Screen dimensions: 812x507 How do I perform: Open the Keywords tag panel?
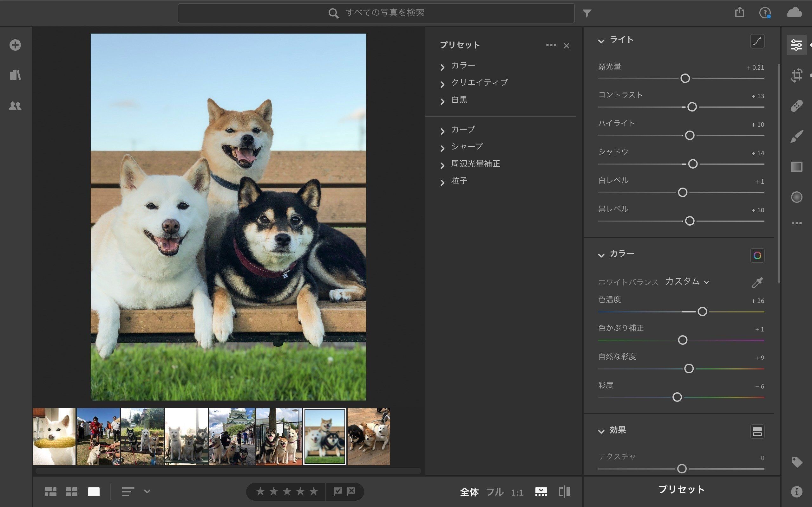pos(796,462)
